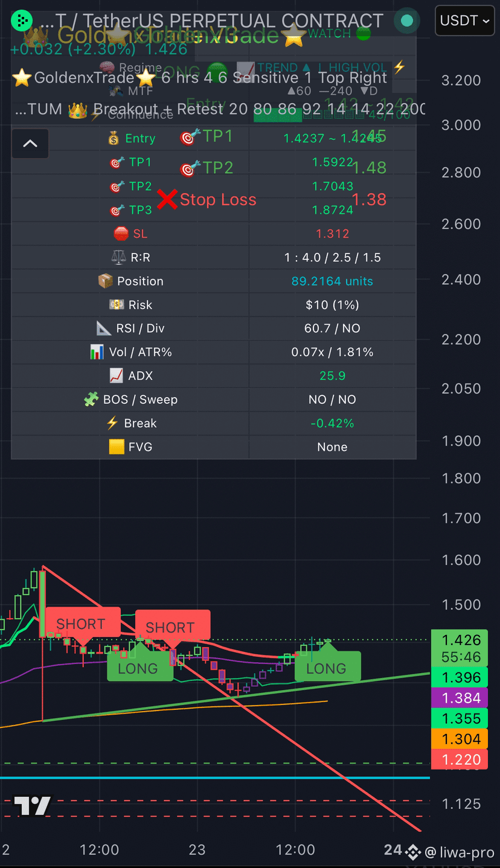Click the 3.200 price axis label

[x=461, y=80]
